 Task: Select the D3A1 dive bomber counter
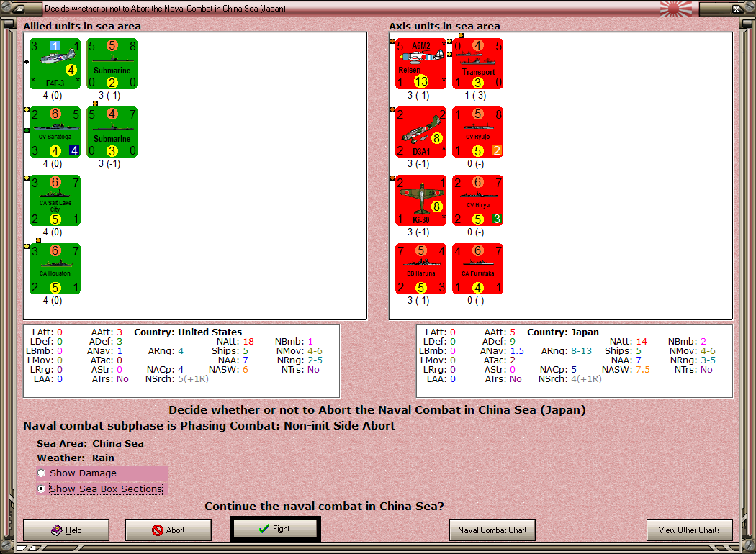(421, 132)
